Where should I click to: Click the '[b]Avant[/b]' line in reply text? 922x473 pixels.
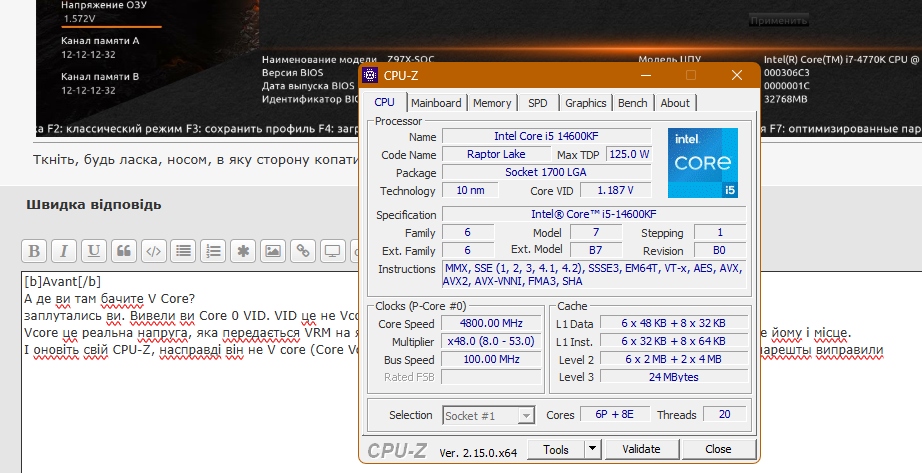[62, 282]
